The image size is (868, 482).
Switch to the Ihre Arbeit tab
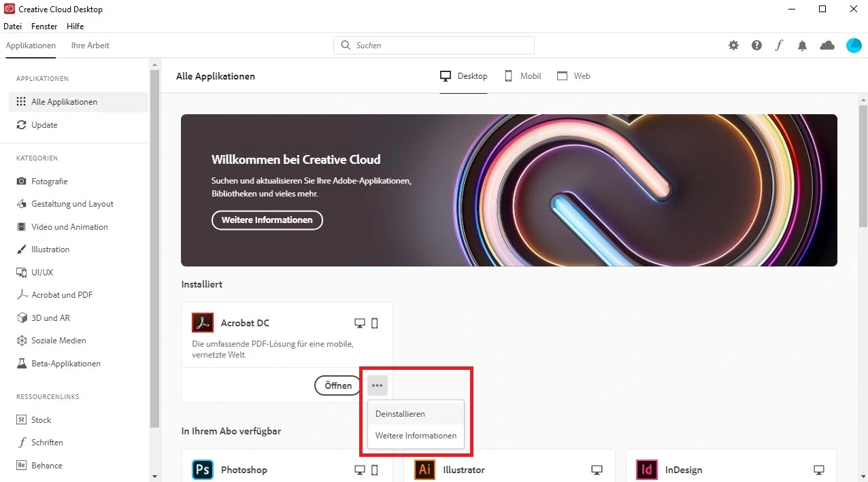(90, 46)
